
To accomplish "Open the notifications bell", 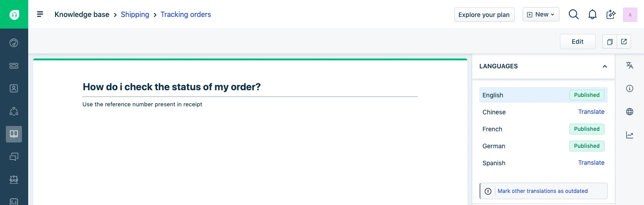I will tap(592, 14).
